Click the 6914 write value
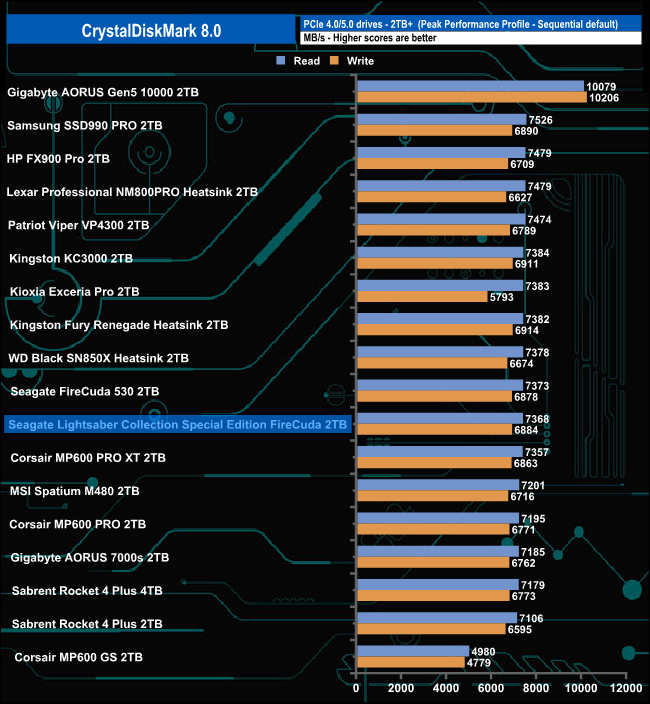Viewport: 650px width, 704px height. pos(527,330)
